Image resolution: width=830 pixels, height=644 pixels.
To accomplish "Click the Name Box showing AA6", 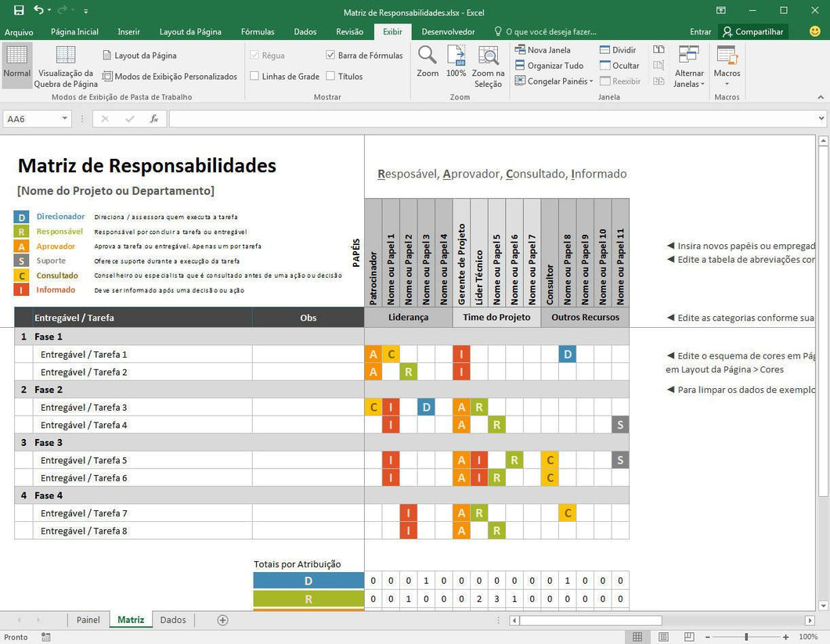I will 32,119.
